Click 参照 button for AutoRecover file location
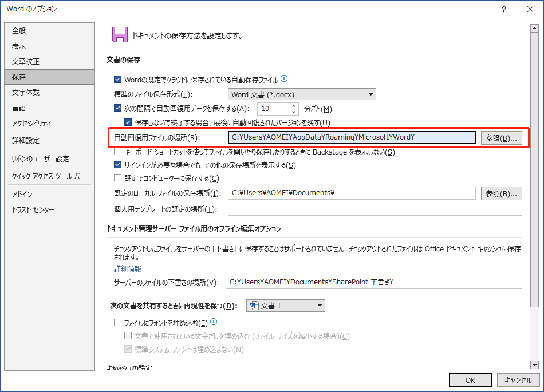Viewport: 544px width, 392px height. (501, 138)
